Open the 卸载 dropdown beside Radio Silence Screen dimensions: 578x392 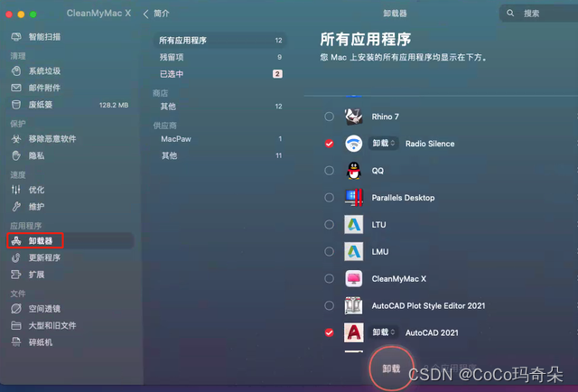click(383, 143)
